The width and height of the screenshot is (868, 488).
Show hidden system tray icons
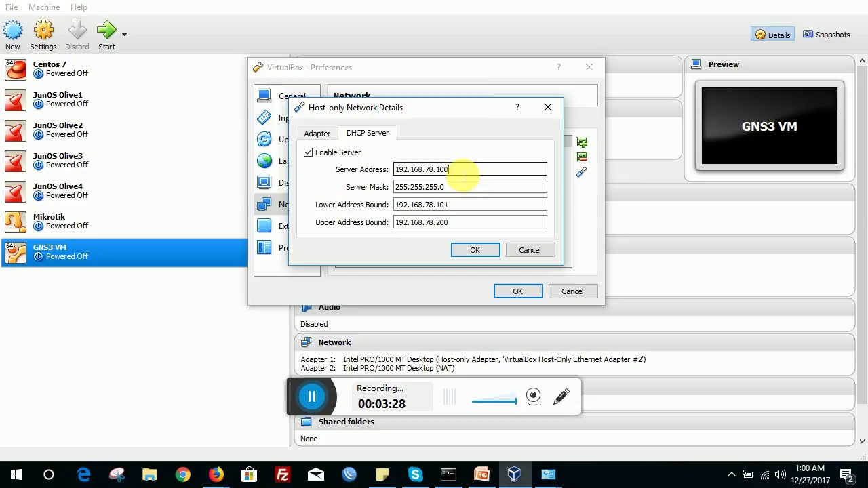pos(731,474)
